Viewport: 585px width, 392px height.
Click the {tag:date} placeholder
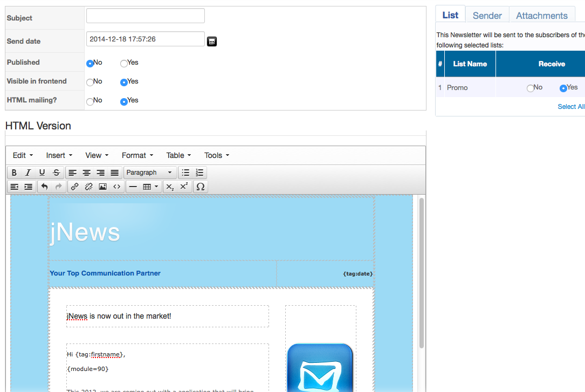click(x=358, y=274)
